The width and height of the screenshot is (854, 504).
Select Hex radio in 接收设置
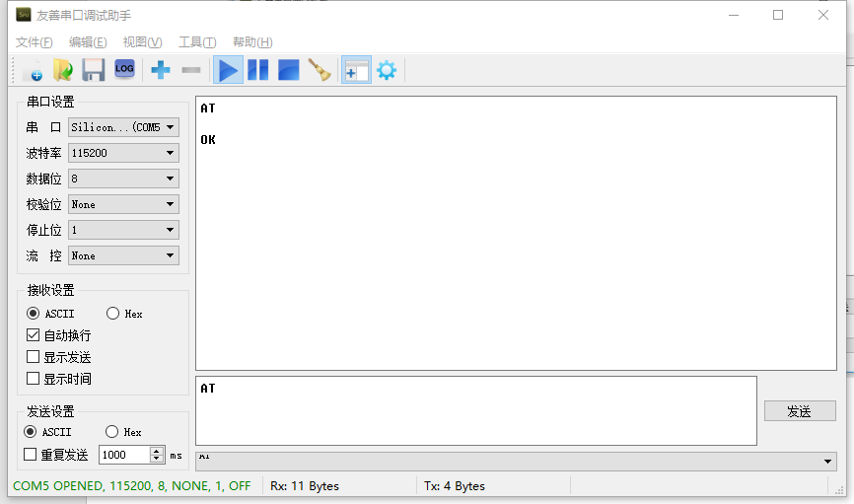pos(112,314)
